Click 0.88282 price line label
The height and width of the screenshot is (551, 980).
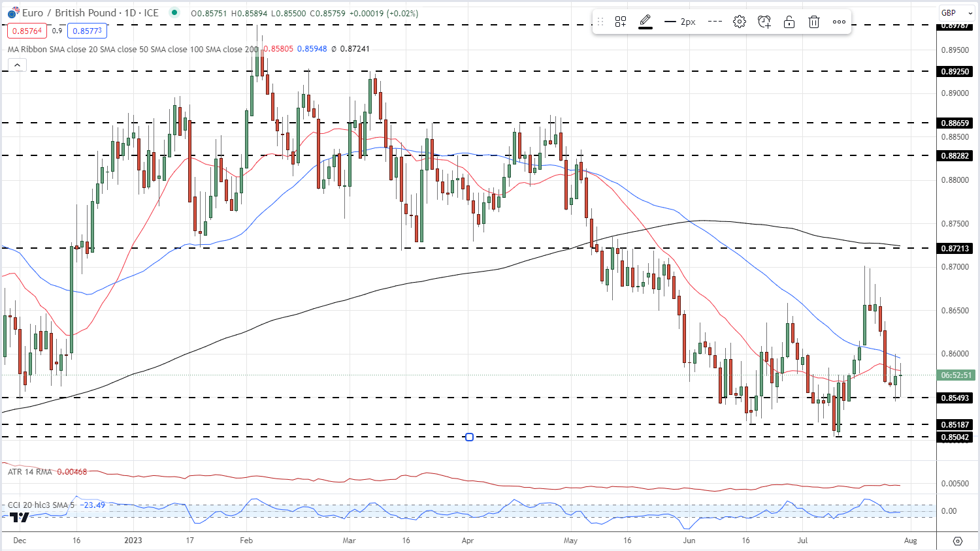coord(955,155)
